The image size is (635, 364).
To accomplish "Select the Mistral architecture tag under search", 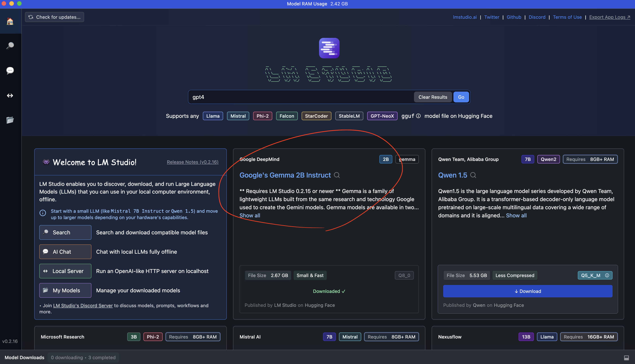I will pyautogui.click(x=238, y=116).
